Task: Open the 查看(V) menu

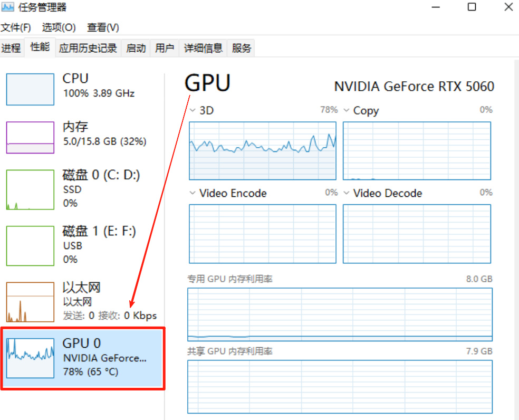Action: click(x=103, y=27)
